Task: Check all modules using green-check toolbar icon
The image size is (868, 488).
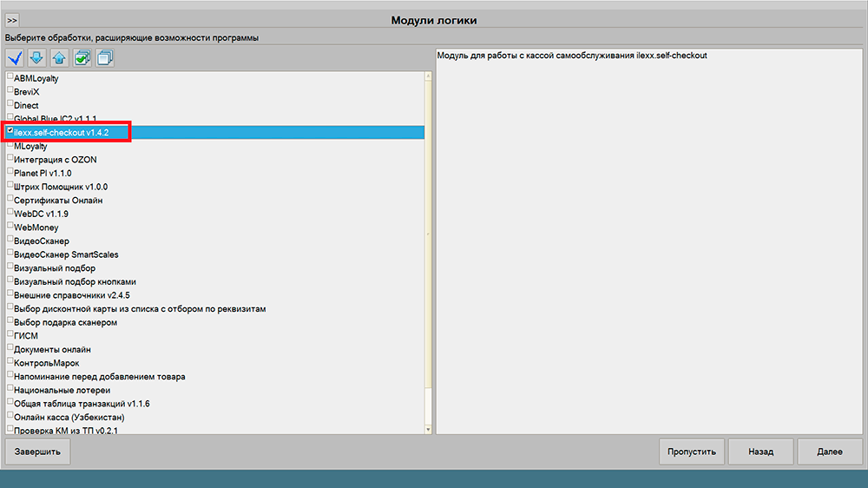Action: (x=82, y=57)
